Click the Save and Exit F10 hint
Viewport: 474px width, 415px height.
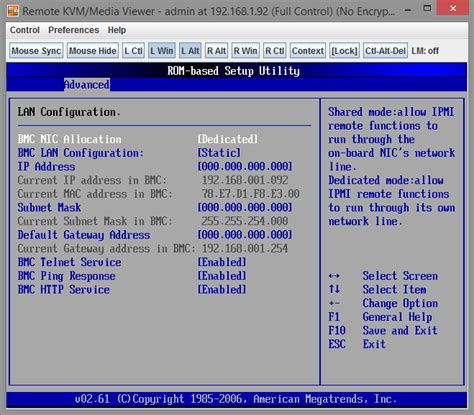383,331
